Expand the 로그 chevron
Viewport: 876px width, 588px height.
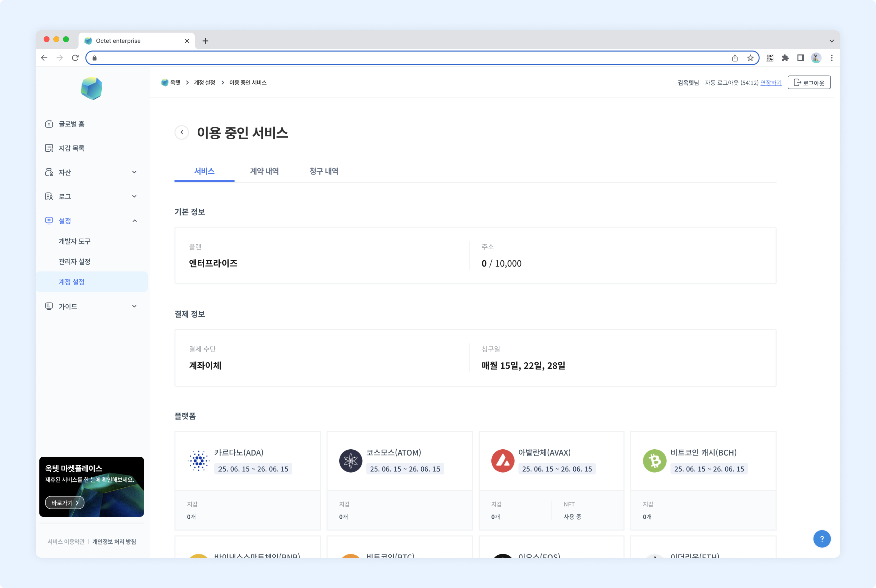(x=134, y=196)
